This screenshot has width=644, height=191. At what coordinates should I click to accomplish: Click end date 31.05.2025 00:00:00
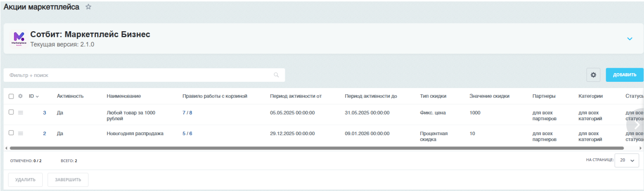(x=367, y=113)
